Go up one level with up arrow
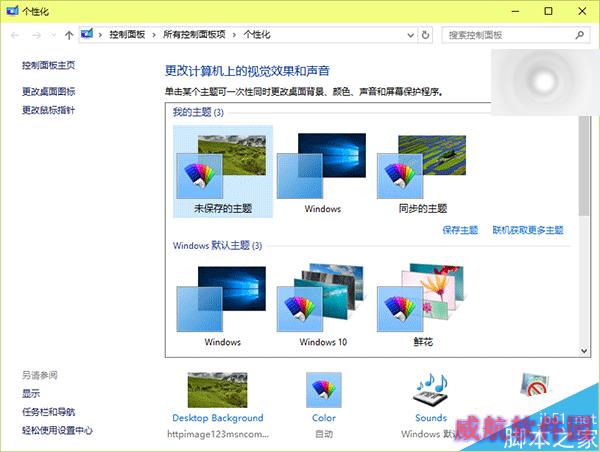 [x=69, y=35]
